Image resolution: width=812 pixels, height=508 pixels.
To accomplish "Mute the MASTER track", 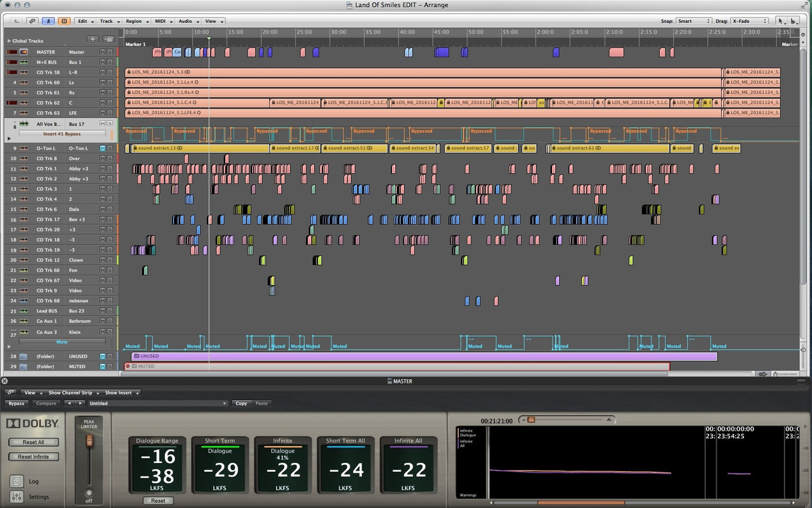I will [103, 52].
